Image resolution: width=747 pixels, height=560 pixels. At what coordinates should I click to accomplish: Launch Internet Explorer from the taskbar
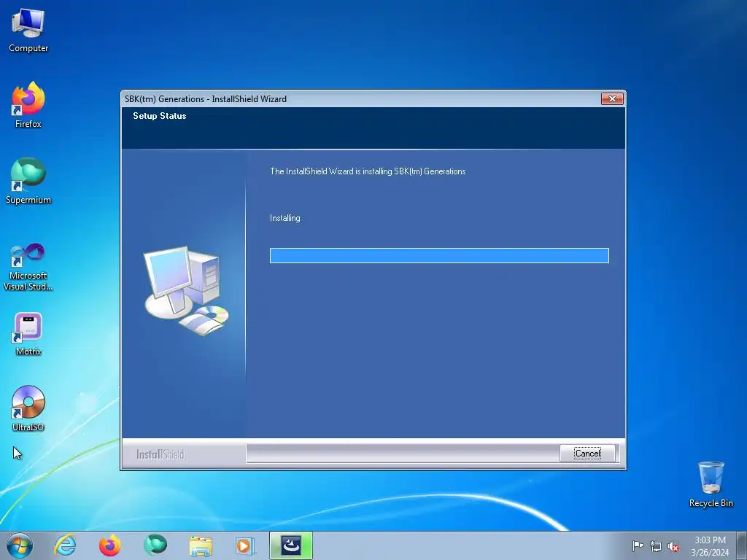coord(65,545)
